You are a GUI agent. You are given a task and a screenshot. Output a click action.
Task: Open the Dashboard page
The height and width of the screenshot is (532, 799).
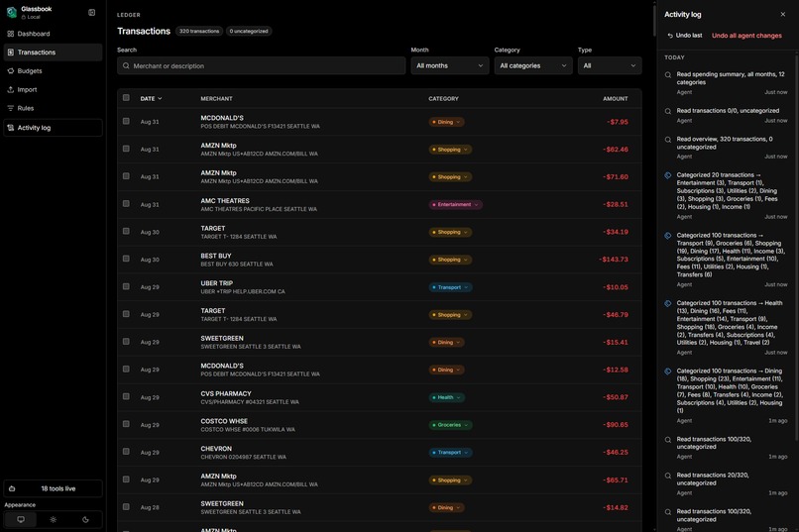click(x=53, y=34)
